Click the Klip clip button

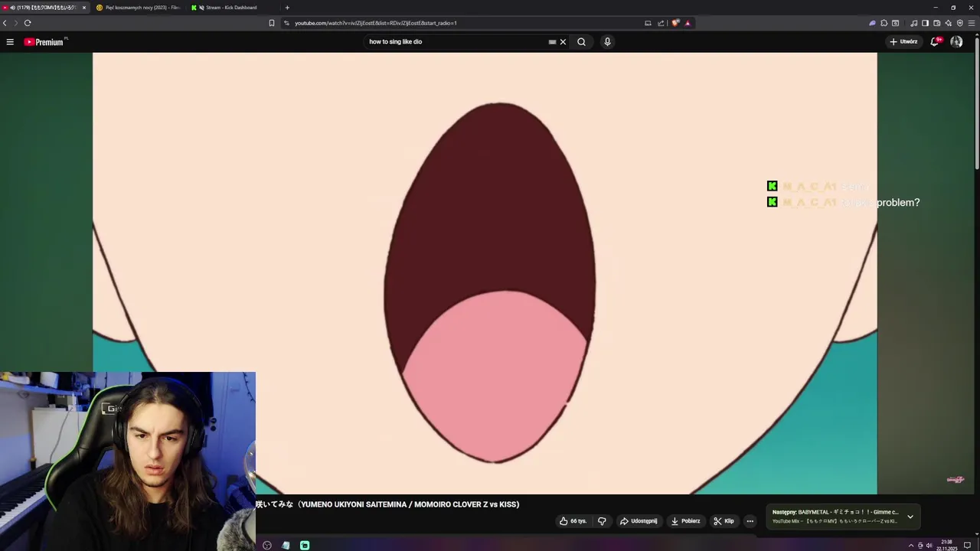click(x=724, y=521)
